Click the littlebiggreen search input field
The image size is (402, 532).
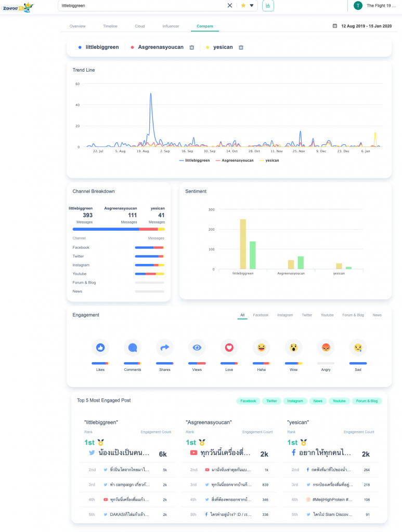click(140, 5)
